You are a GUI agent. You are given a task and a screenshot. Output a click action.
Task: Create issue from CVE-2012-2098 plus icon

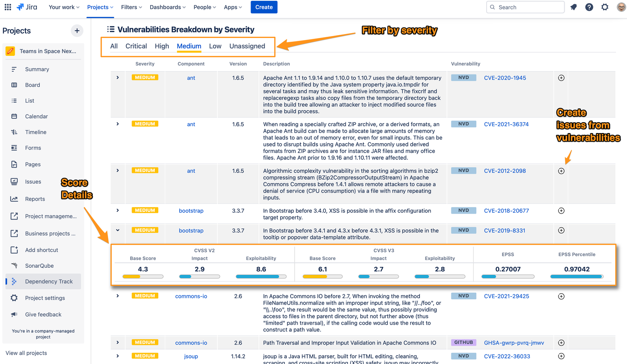tap(561, 171)
